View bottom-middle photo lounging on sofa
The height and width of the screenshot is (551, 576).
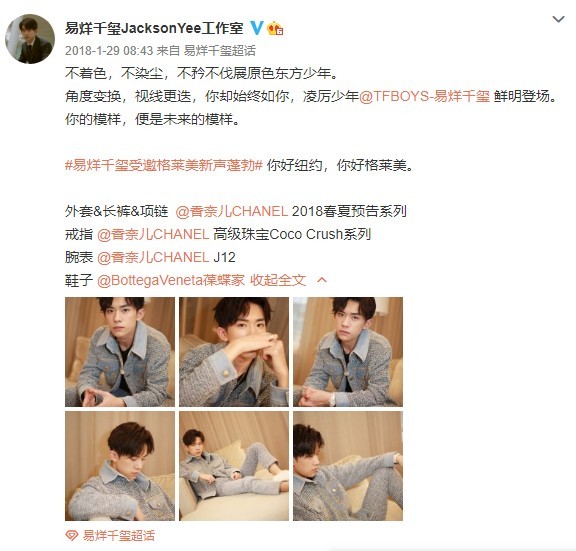point(234,466)
